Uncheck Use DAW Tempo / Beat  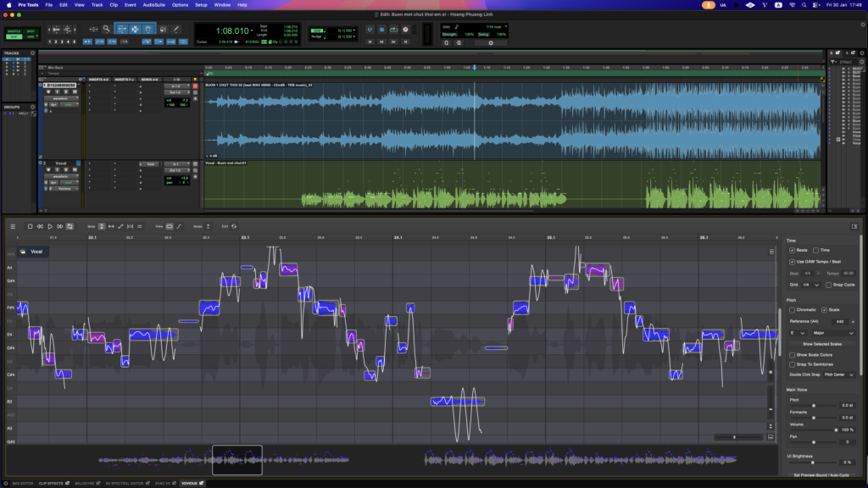pyautogui.click(x=793, y=262)
